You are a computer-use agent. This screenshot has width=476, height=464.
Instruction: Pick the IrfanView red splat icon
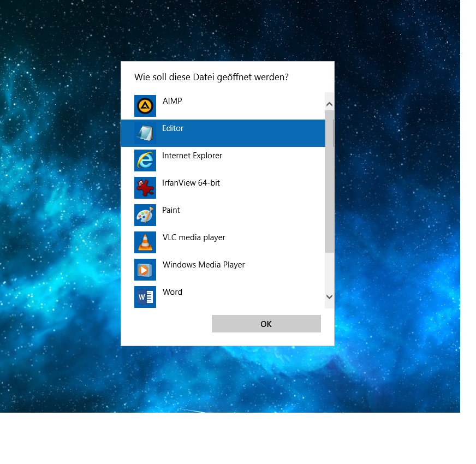[145, 188]
